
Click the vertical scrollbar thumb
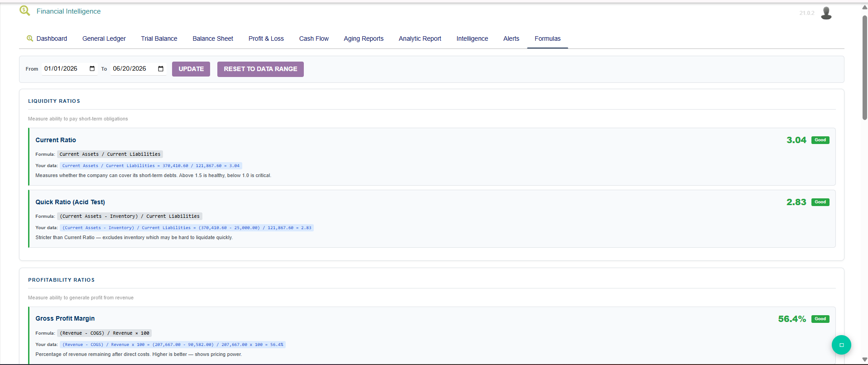pyautogui.click(x=864, y=68)
